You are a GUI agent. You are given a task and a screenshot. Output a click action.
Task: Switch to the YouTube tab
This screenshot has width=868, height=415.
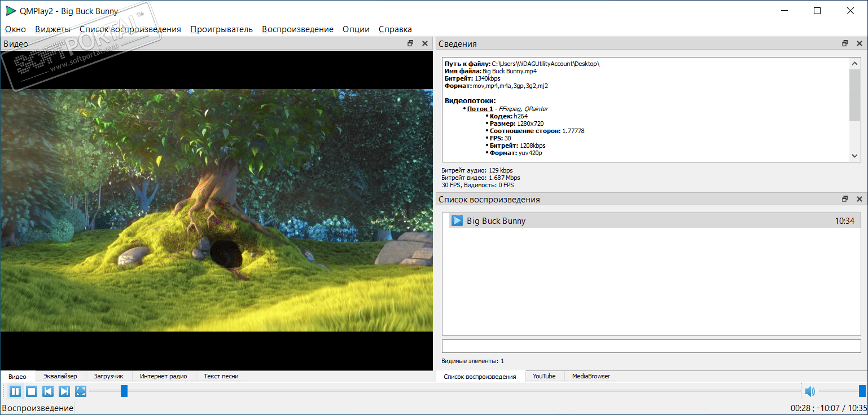click(x=544, y=376)
